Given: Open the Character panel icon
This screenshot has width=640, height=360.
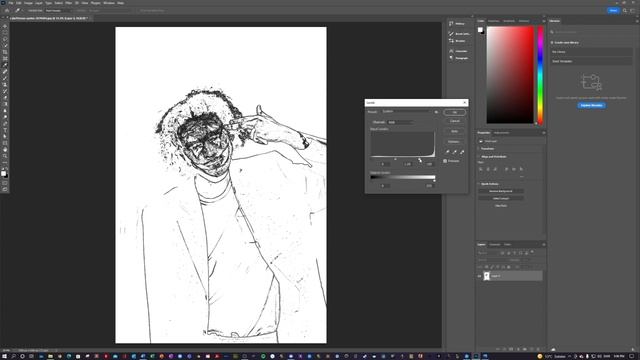Looking at the screenshot, I should [x=451, y=51].
